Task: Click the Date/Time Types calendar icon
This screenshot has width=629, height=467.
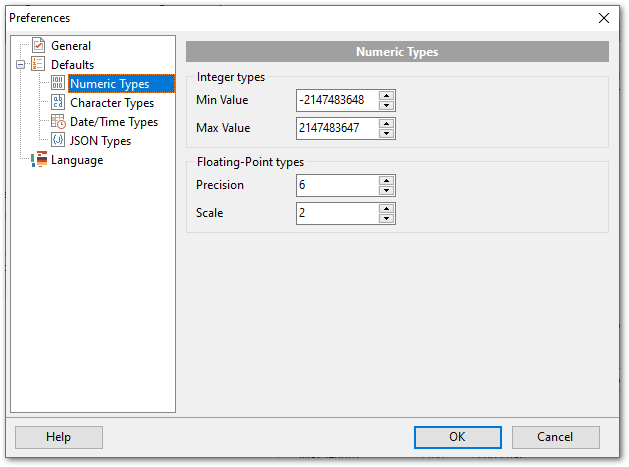Action: tap(58, 122)
